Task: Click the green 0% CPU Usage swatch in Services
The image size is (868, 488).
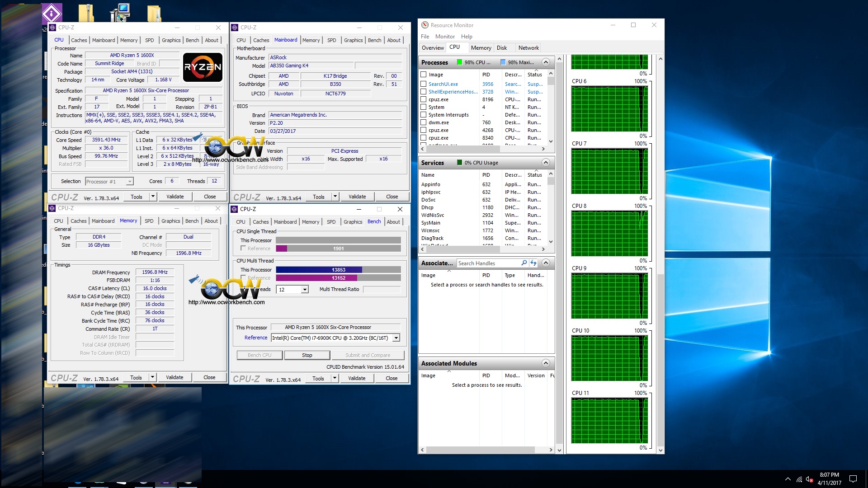Action: [x=460, y=163]
